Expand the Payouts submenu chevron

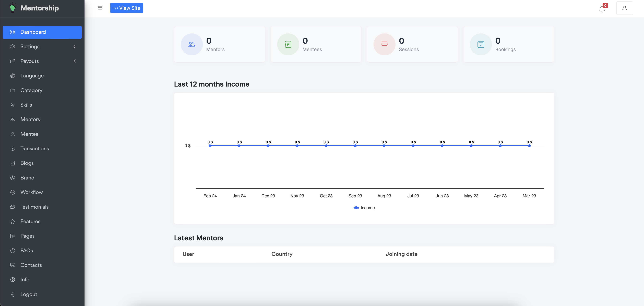pos(75,61)
